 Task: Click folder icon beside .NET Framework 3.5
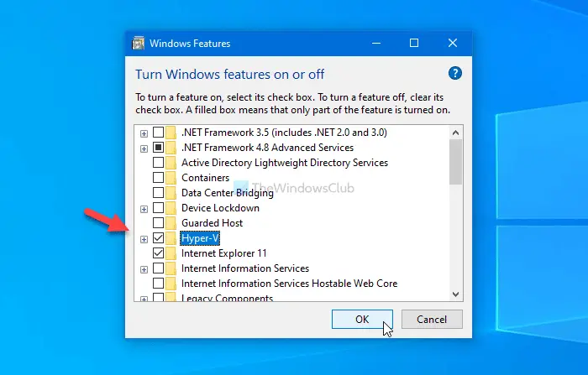click(x=171, y=133)
